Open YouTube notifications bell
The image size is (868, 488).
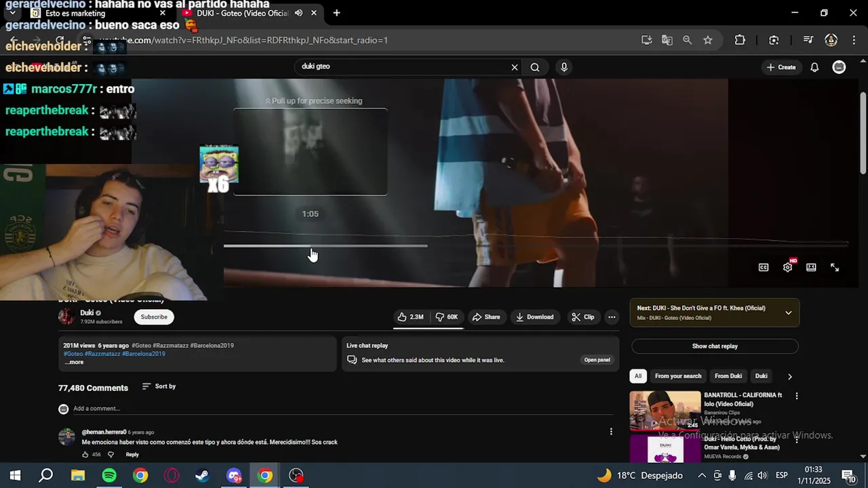pos(814,67)
